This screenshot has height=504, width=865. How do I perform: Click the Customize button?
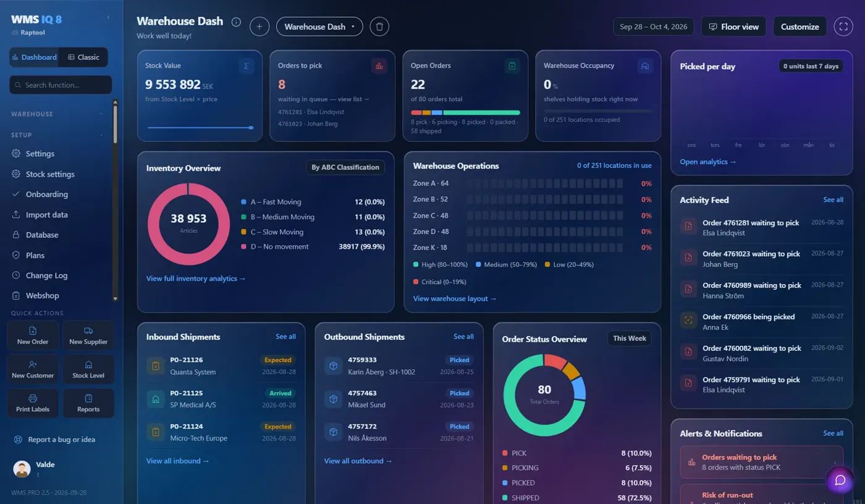point(800,27)
